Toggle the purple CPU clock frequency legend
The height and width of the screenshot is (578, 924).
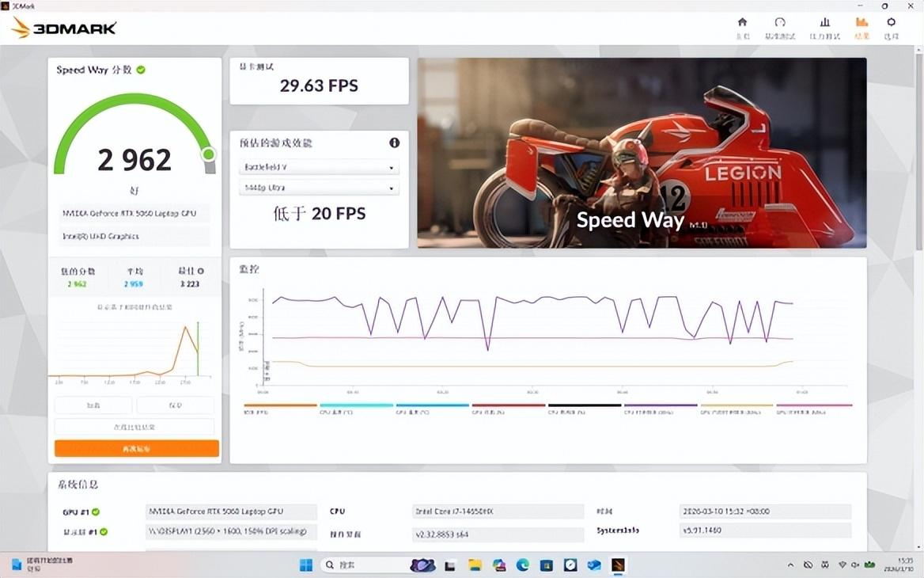coord(660,406)
